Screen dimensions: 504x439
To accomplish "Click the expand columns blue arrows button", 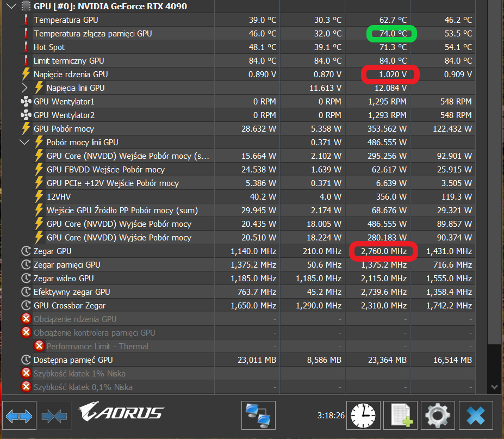I will 19,416.
